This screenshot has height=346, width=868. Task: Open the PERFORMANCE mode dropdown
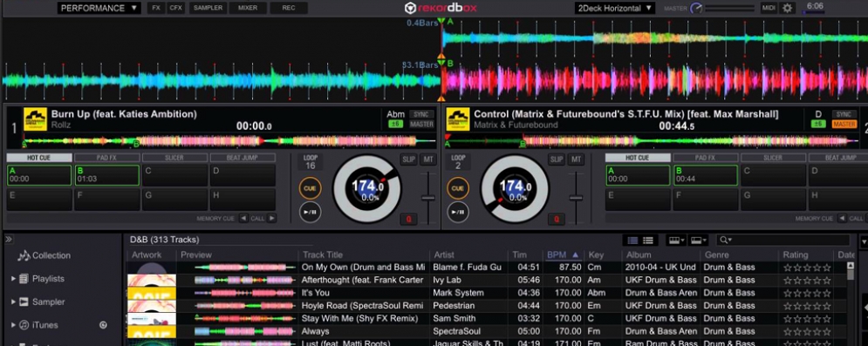tap(99, 8)
